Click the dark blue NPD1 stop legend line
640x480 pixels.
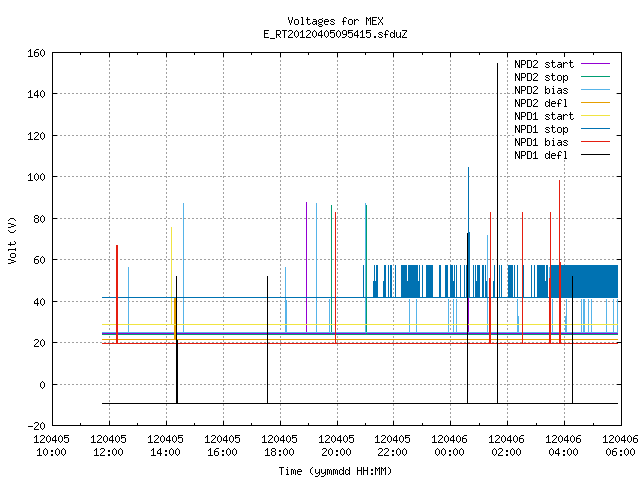[x=595, y=129]
